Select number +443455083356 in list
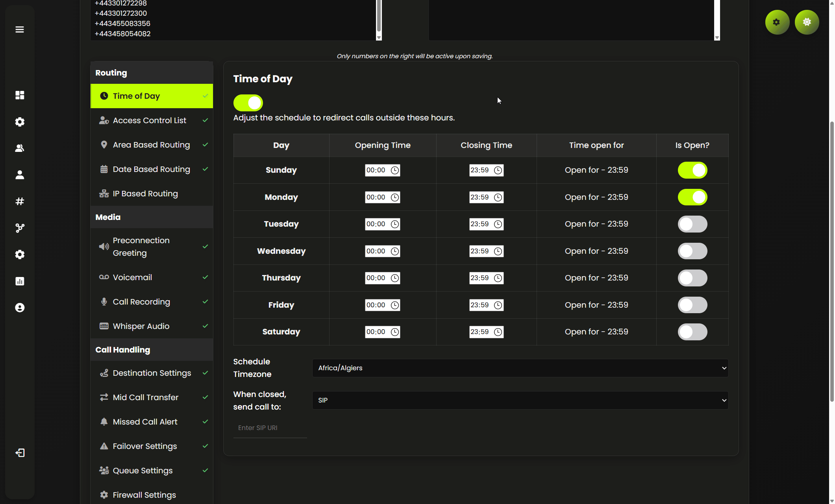The image size is (835, 504). point(122,24)
